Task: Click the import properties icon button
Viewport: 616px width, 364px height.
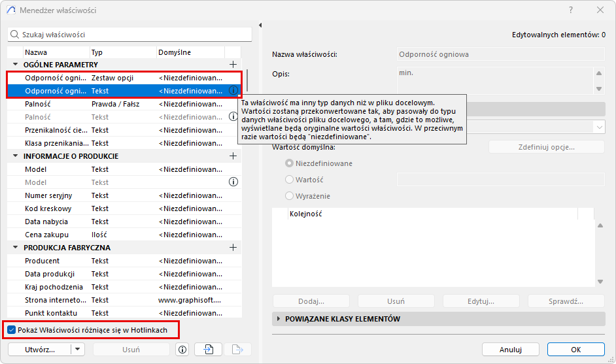Action: [x=208, y=350]
